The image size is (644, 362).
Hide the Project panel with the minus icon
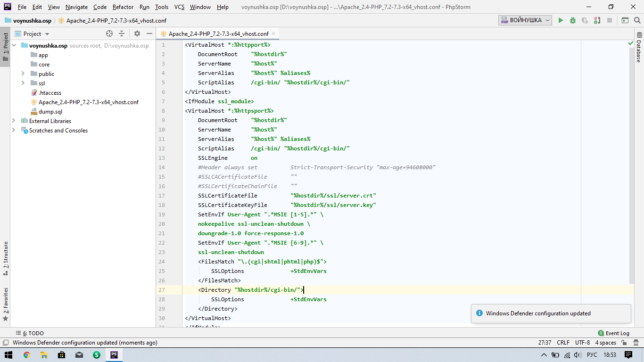pos(149,33)
